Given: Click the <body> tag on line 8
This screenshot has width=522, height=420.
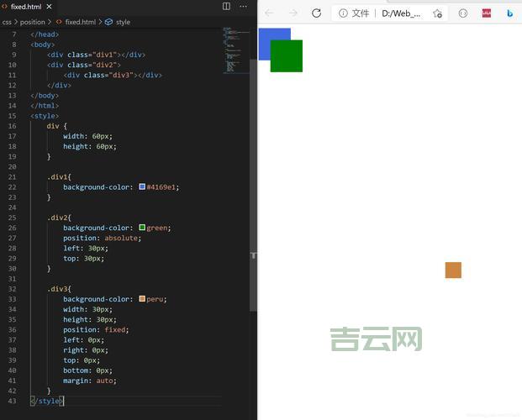Looking at the screenshot, I should pyautogui.click(x=43, y=45).
